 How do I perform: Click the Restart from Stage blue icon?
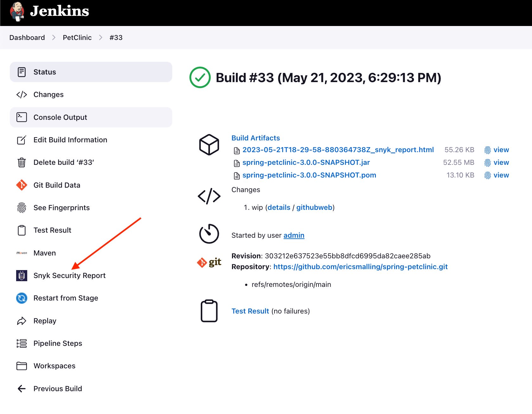pos(22,298)
